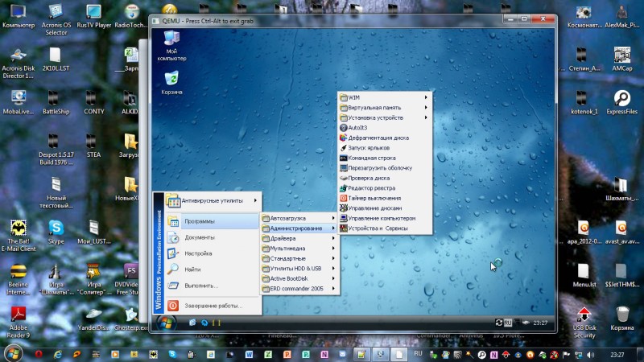The width and height of the screenshot is (644, 362).
Task: Expand the ERD commander 2005 submenu
Action: click(x=297, y=288)
